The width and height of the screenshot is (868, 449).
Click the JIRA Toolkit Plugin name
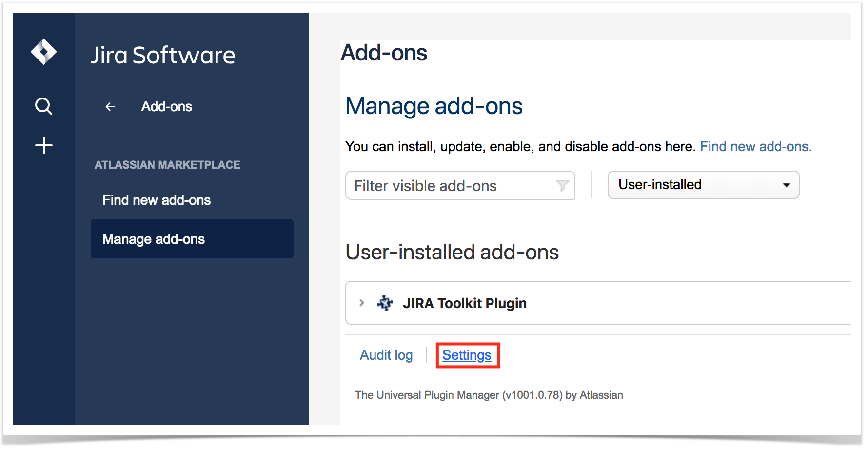(x=465, y=303)
